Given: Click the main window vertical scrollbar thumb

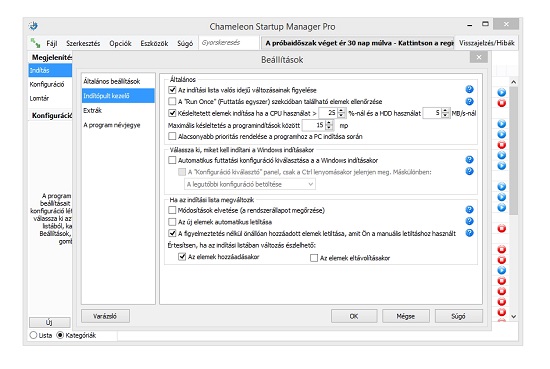Looking at the screenshot, I should click(514, 151).
